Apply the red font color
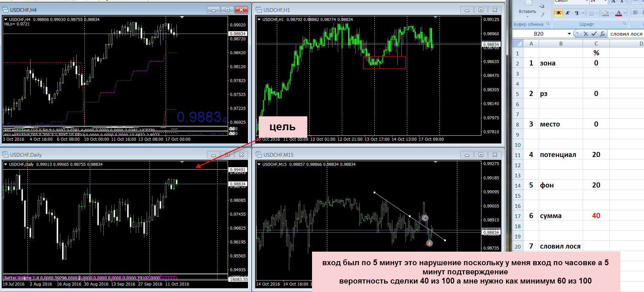This screenshot has width=644, height=292. [x=619, y=13]
